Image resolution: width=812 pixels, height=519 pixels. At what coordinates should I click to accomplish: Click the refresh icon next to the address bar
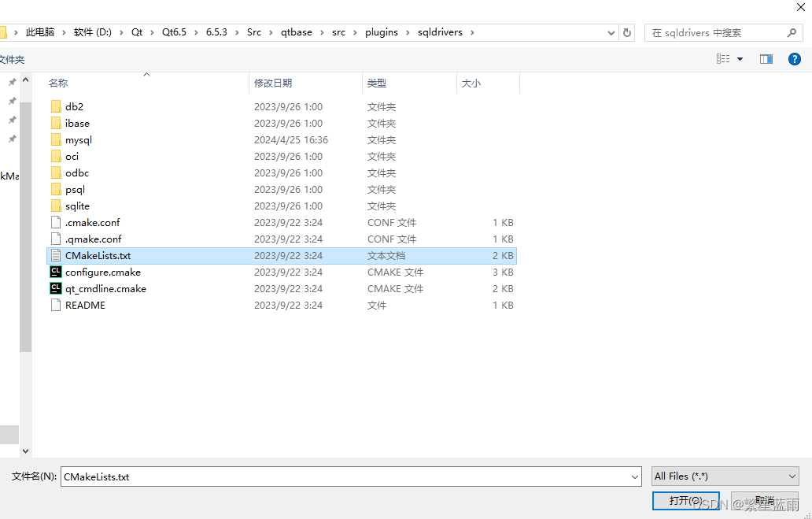pos(626,32)
